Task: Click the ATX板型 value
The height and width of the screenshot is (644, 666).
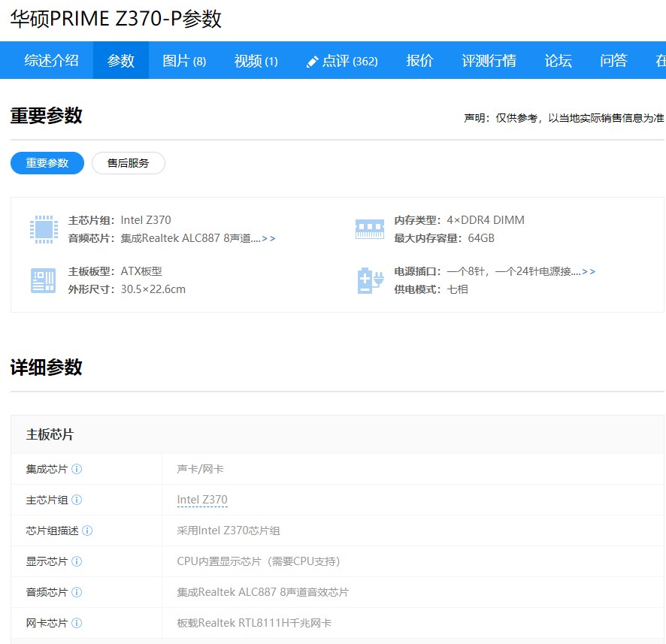Action: pyautogui.click(x=141, y=271)
